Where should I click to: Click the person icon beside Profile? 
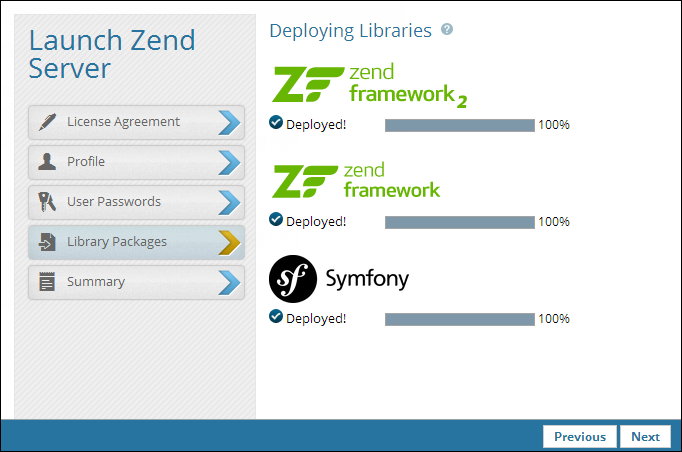pyautogui.click(x=47, y=161)
